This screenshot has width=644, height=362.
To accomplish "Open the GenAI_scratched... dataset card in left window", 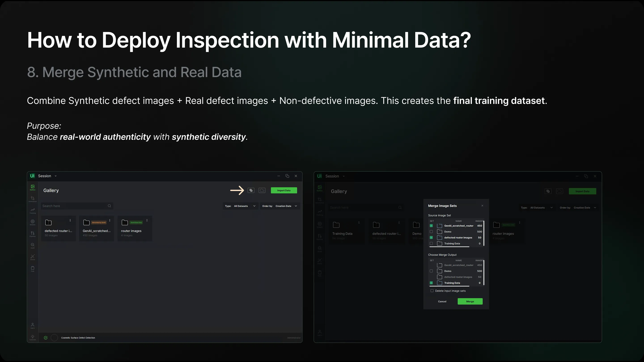I will [x=97, y=228].
